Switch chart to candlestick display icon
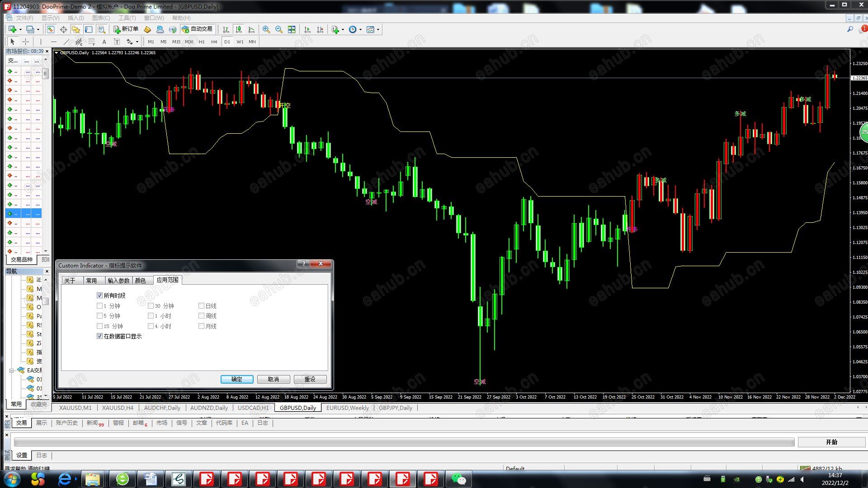The width and height of the screenshot is (868, 488). point(239,29)
